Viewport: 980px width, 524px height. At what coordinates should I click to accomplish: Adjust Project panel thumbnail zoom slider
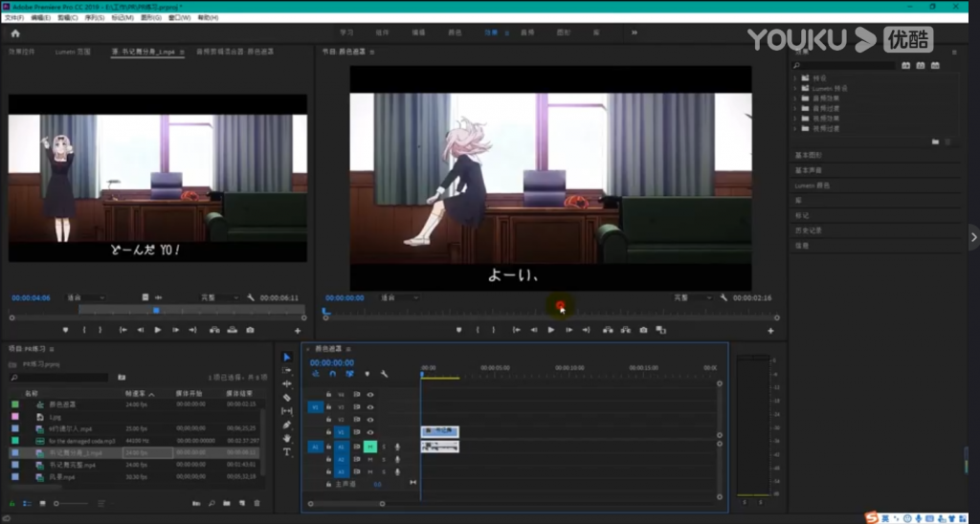[x=71, y=503]
